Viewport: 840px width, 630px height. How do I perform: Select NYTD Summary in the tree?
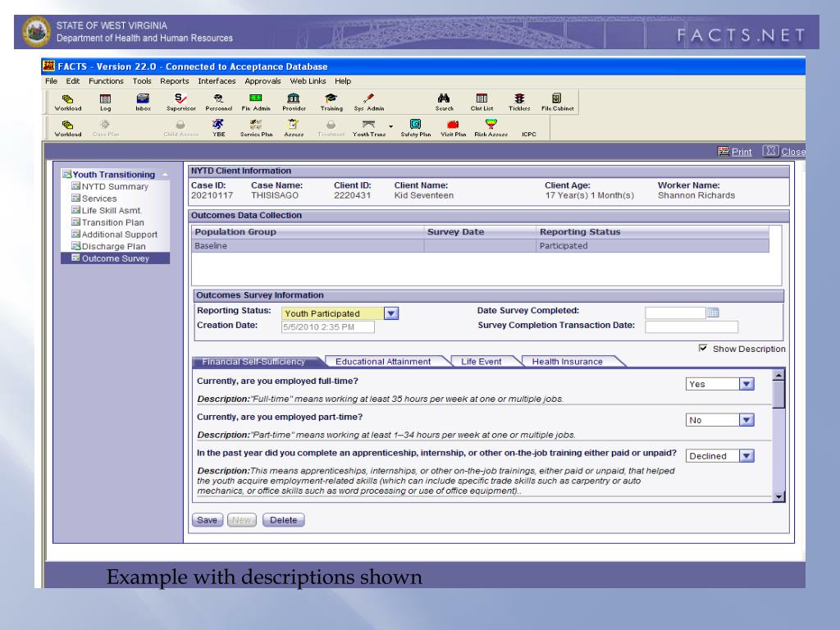[x=111, y=186]
